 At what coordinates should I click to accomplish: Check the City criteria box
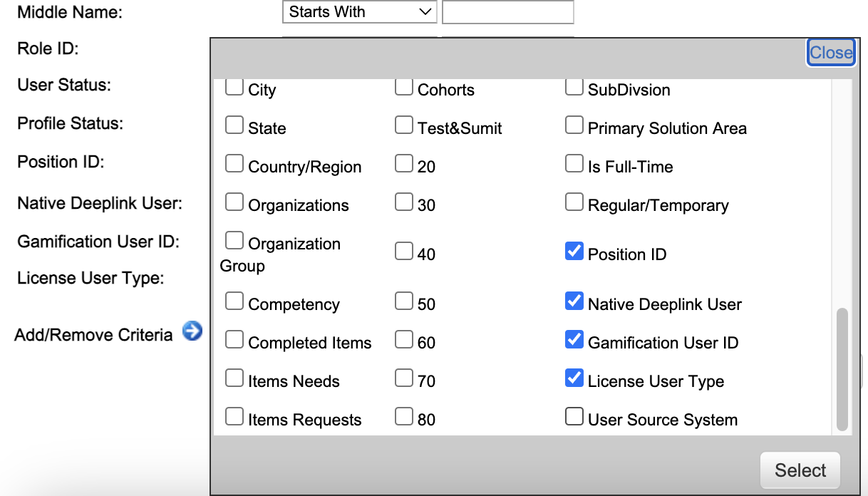tap(234, 87)
